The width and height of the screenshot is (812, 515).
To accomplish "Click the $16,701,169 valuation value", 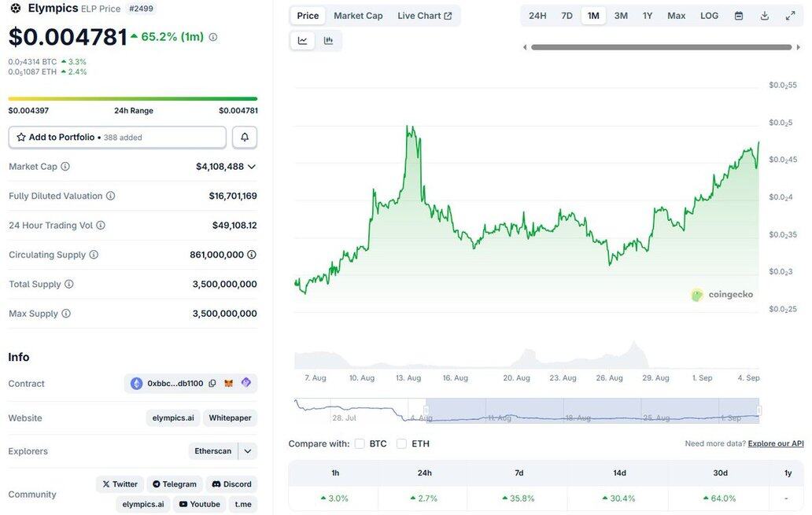I will pyautogui.click(x=233, y=196).
